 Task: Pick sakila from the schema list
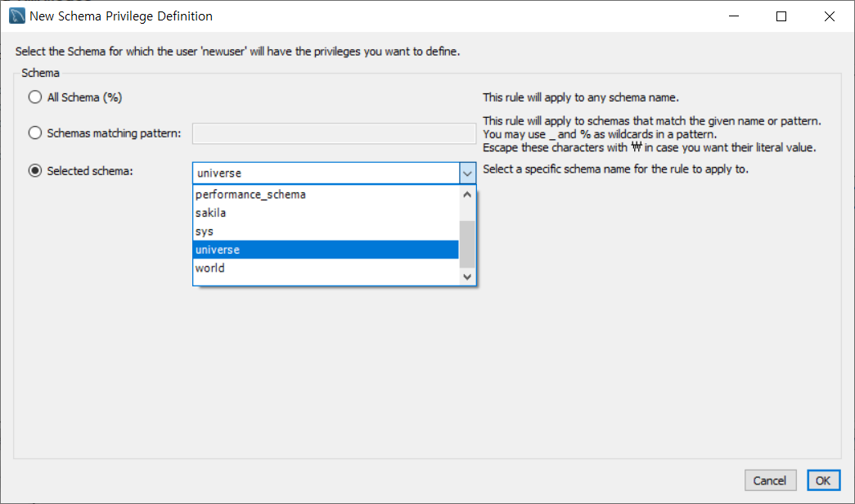[326, 213]
